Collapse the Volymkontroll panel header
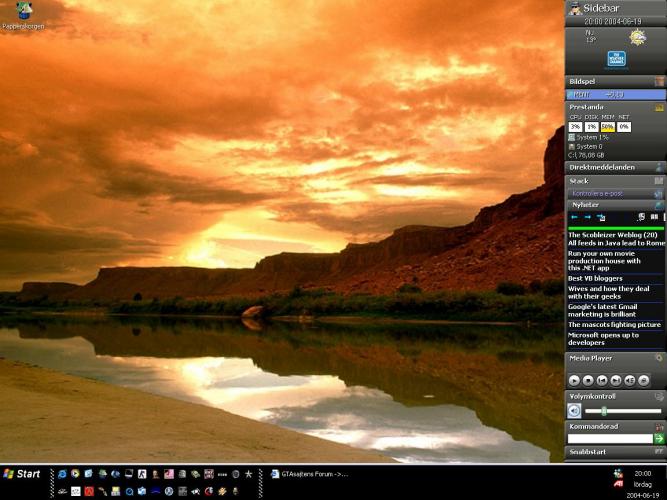The width and height of the screenshot is (667, 500). pos(615,396)
